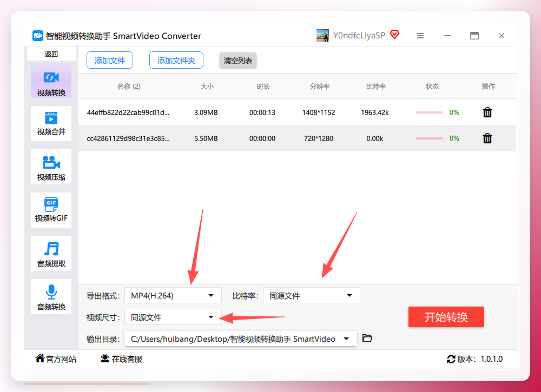The height and width of the screenshot is (392, 541).
Task: Delete the 44effb822d22cab99c01d file row
Action: tap(487, 112)
